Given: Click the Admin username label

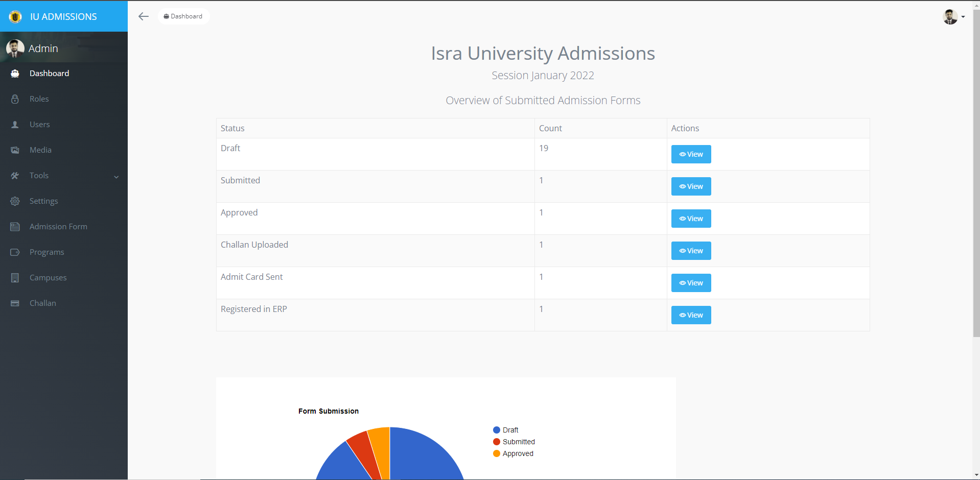Looking at the screenshot, I should tap(43, 49).
